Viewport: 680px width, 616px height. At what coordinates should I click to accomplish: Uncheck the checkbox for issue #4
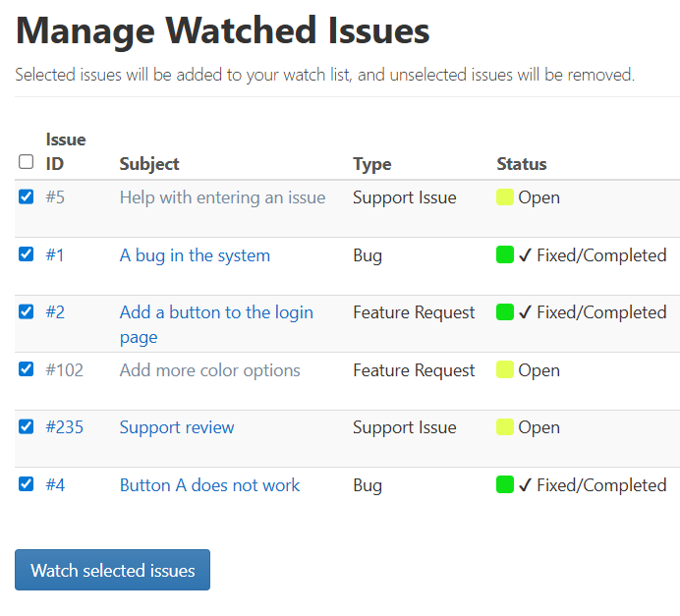27,484
